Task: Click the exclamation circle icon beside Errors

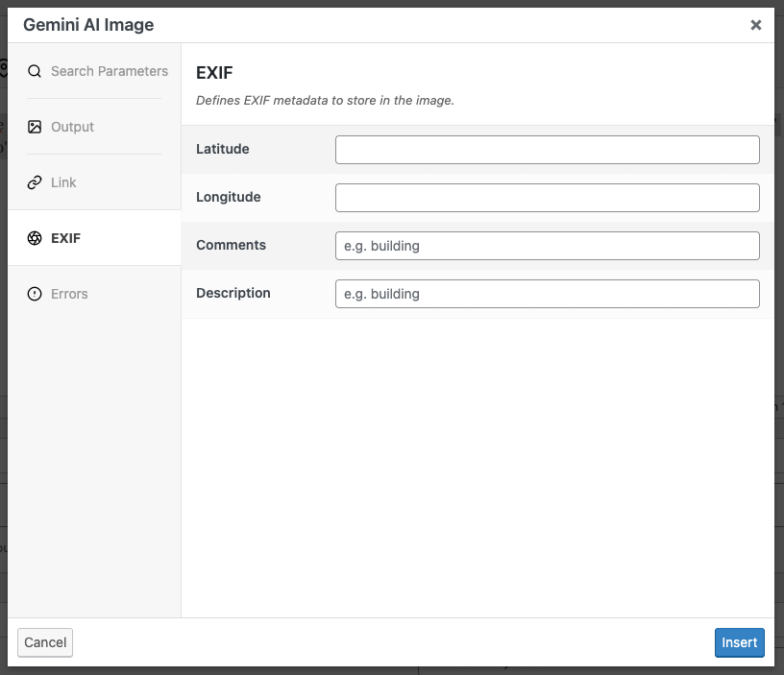Action: pyautogui.click(x=35, y=294)
